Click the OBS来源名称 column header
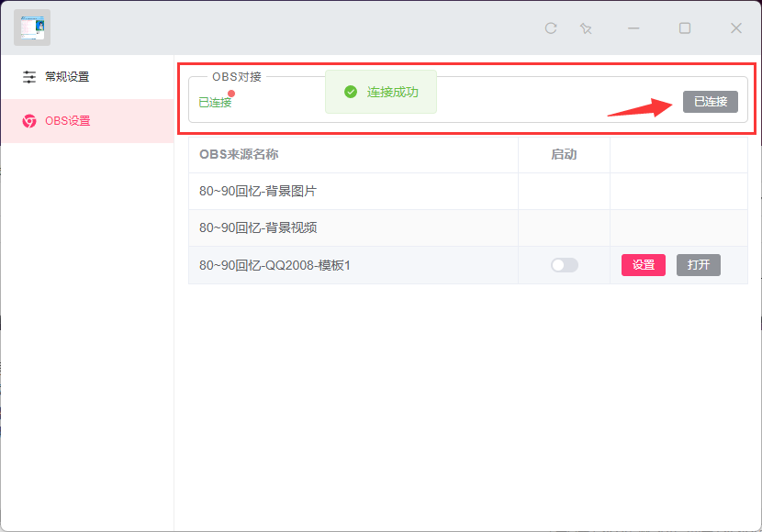This screenshot has height=532, width=762. [239, 154]
